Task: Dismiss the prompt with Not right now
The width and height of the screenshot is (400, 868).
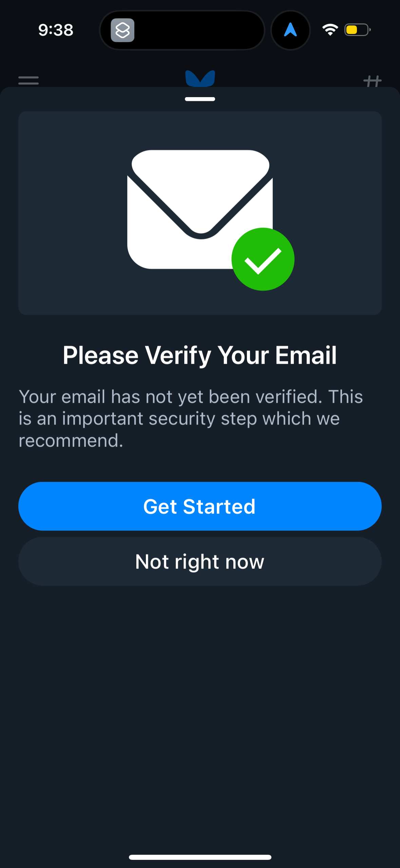Action: (200, 561)
